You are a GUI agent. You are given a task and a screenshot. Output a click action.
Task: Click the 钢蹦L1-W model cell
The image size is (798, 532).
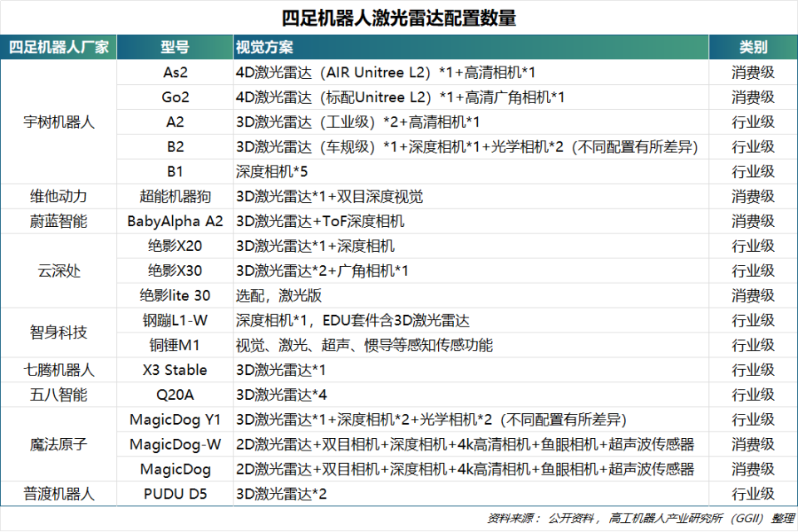click(175, 320)
